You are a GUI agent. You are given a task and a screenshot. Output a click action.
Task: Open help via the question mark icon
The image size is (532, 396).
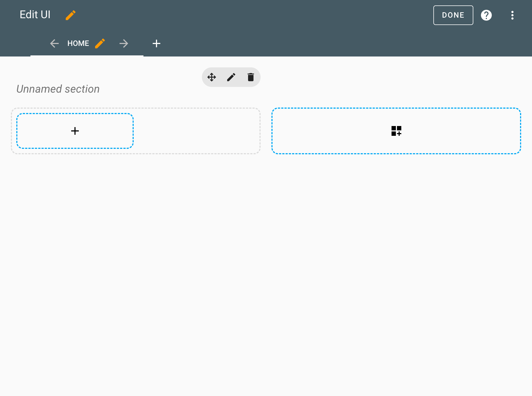click(486, 15)
